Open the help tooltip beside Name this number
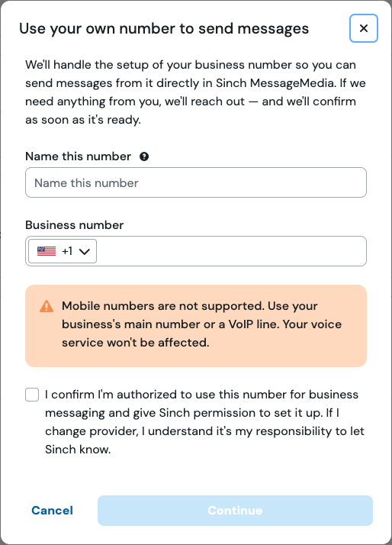The height and width of the screenshot is (545, 392). tap(144, 156)
